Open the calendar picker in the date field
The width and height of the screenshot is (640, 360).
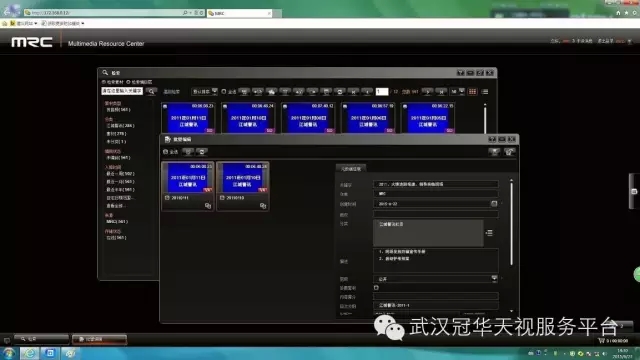[x=494, y=203]
